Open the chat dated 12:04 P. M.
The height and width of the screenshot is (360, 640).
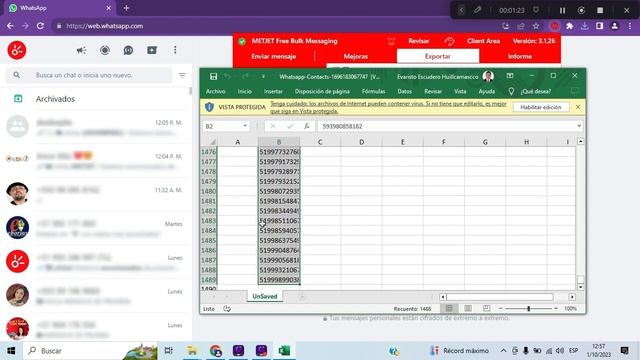pyautogui.click(x=96, y=161)
